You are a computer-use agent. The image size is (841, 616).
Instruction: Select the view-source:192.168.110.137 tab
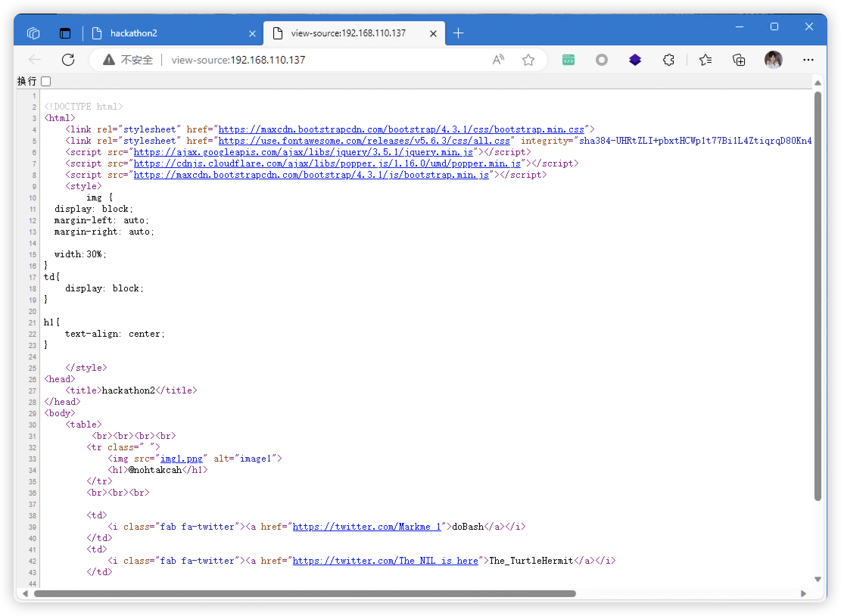(x=354, y=33)
